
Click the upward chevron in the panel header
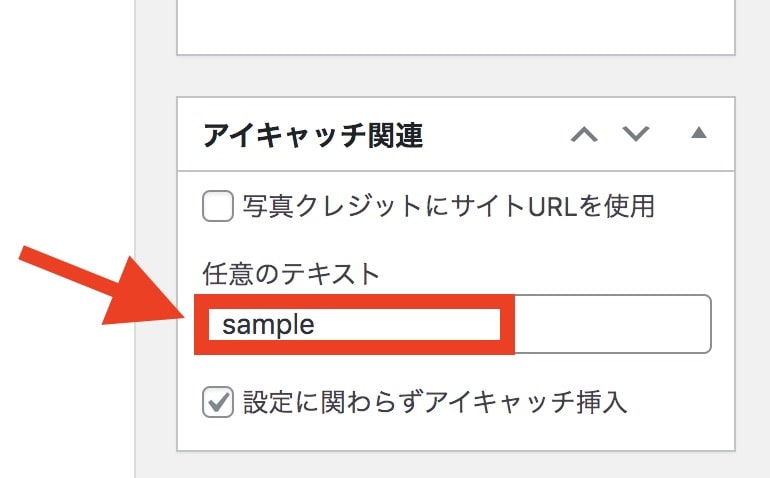[x=584, y=134]
